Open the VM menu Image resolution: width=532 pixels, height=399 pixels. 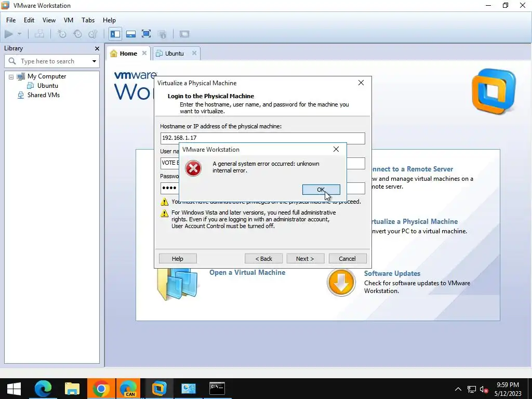coord(69,20)
